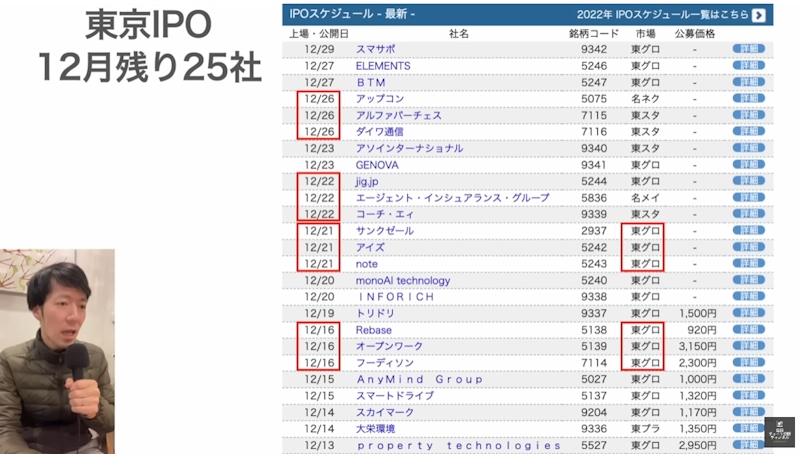Click the 詳細 button for ダイワ通信
800x454 pixels.
tap(748, 131)
